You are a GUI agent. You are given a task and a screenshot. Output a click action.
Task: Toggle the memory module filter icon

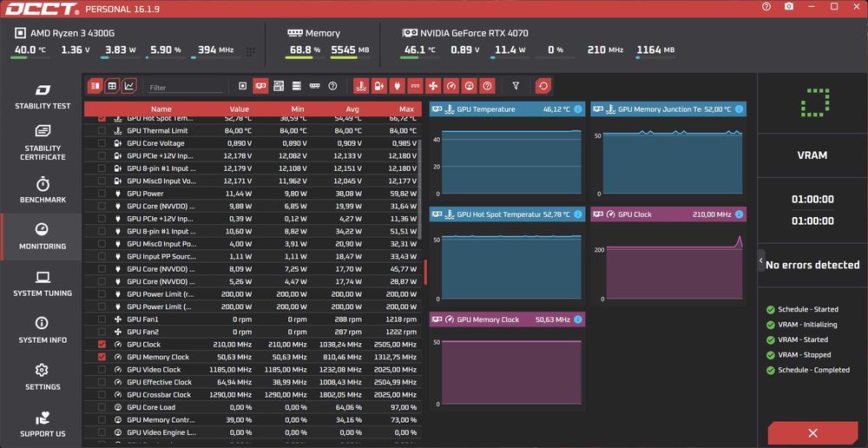click(x=314, y=86)
